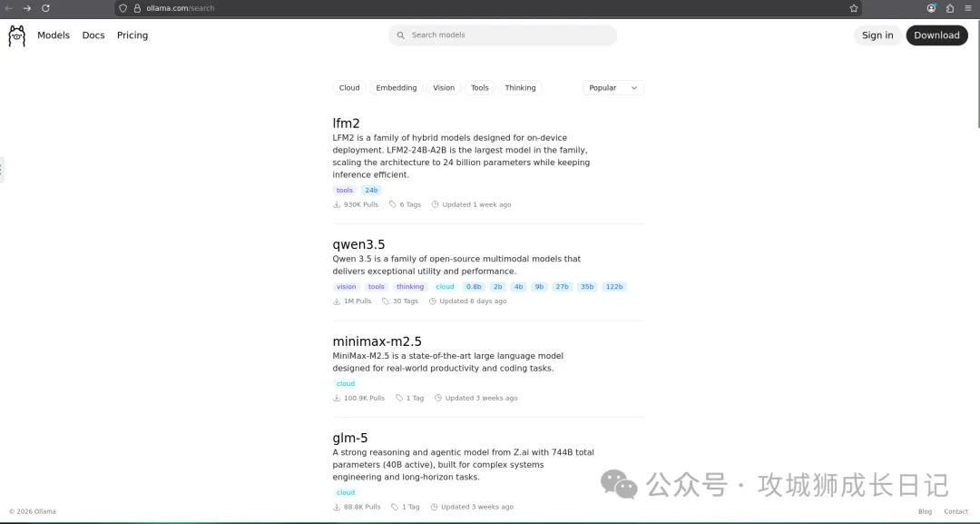Viewport: 980px width, 524px height.
Task: Open the browser hamburger menu
Action: (x=968, y=8)
